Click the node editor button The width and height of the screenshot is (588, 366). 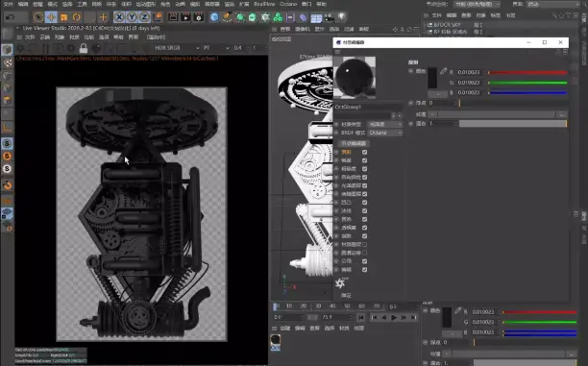tap(354, 143)
